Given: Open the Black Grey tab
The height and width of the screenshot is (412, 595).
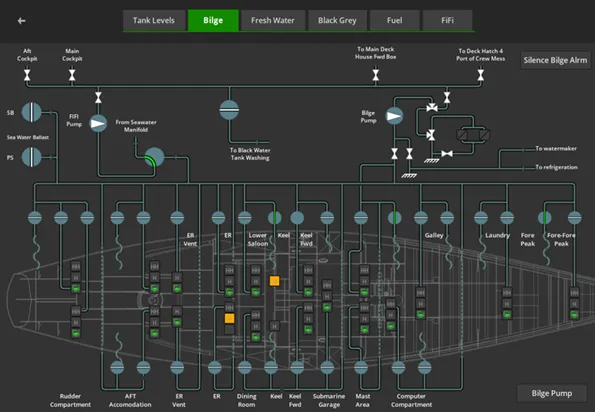Looking at the screenshot, I should point(337,20).
